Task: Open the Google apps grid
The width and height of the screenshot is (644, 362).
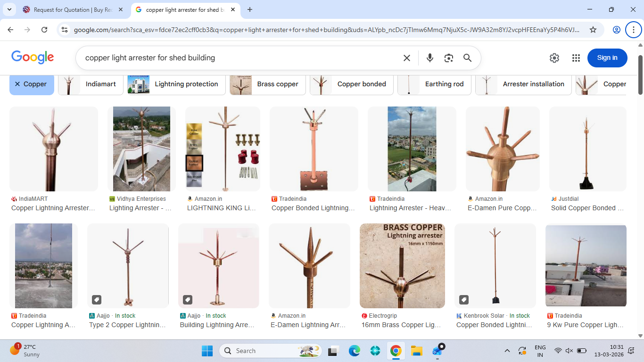Action: coord(576,58)
